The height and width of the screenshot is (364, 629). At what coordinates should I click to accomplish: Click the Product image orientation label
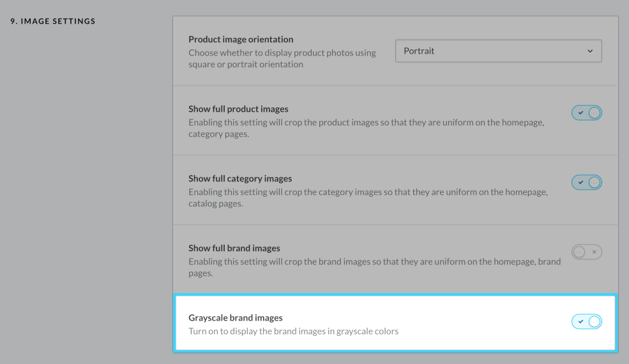241,40
